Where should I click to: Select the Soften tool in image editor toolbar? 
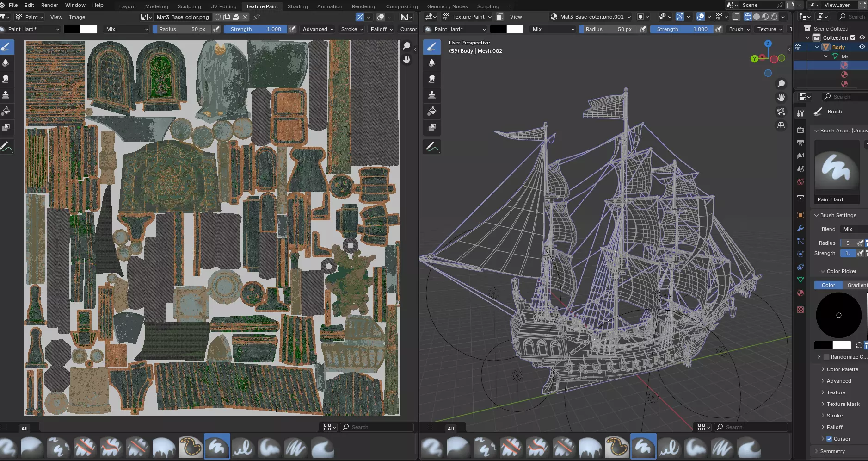(x=6, y=62)
